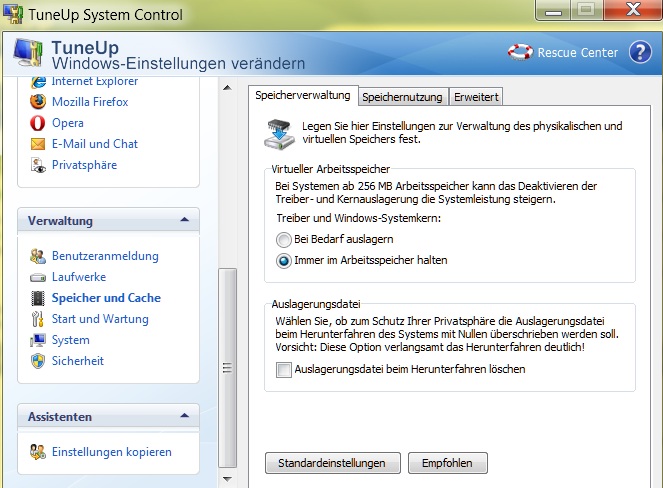Click the Speicher und Cache chip icon
Screen dimensions: 663x488
click(38, 298)
